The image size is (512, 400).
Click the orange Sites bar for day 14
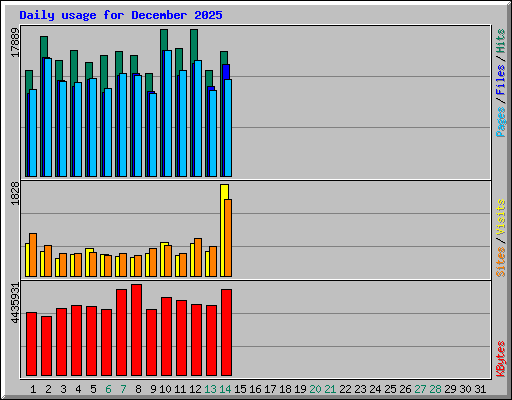[228, 238]
